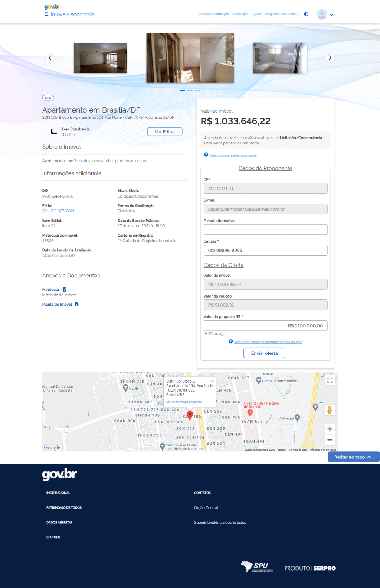Go to previous photo in carousel
This screenshot has height=588, width=380.
[50, 58]
